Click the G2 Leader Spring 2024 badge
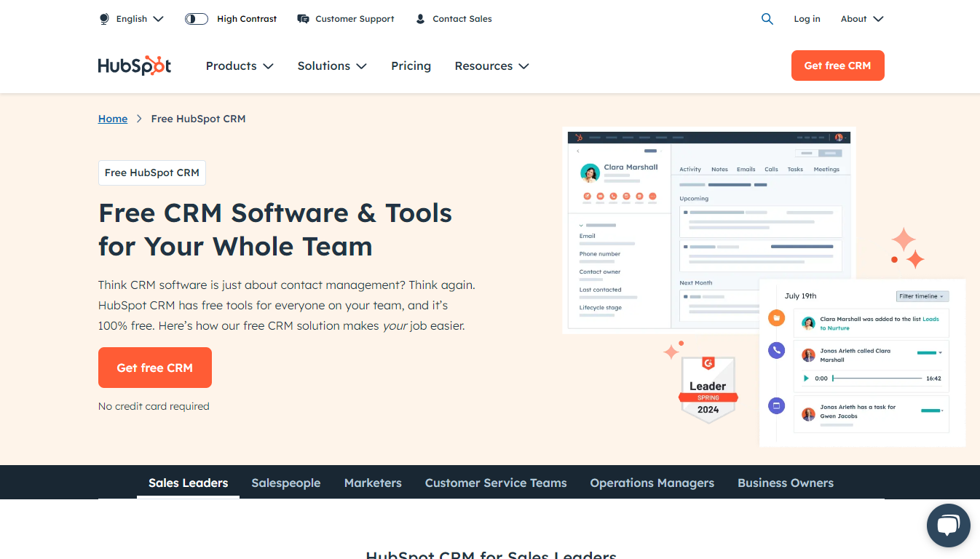980x559 pixels. (708, 389)
